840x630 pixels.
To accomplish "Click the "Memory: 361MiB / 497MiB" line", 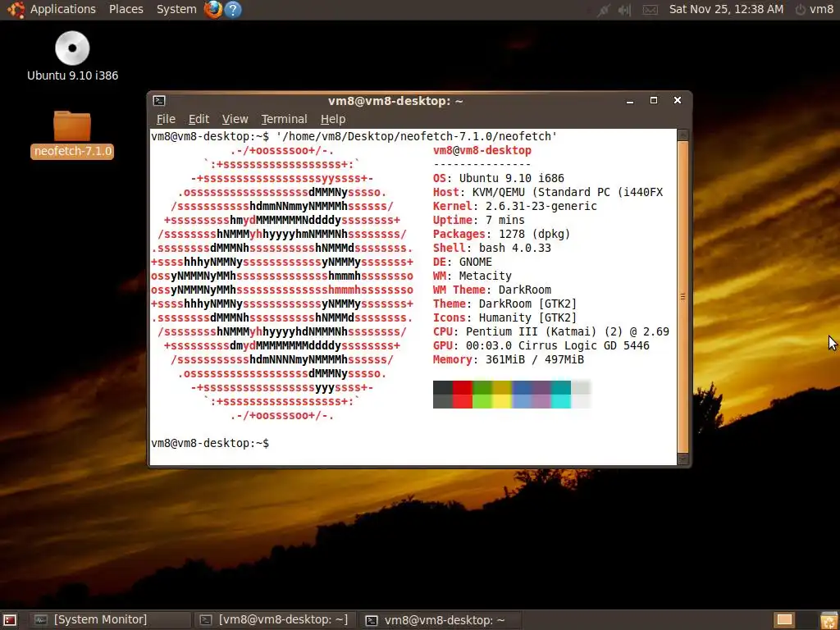I will click(509, 359).
